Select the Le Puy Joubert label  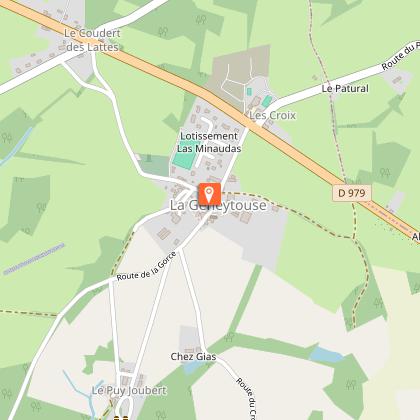point(129,390)
